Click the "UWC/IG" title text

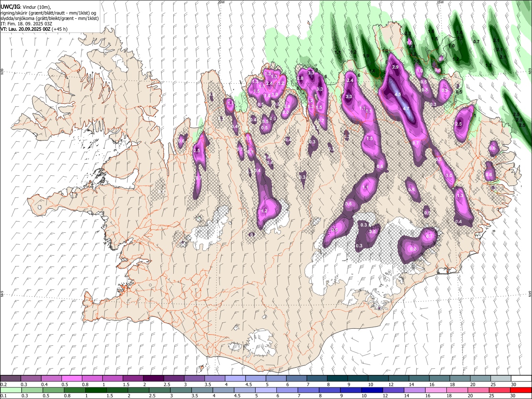tap(10, 7)
